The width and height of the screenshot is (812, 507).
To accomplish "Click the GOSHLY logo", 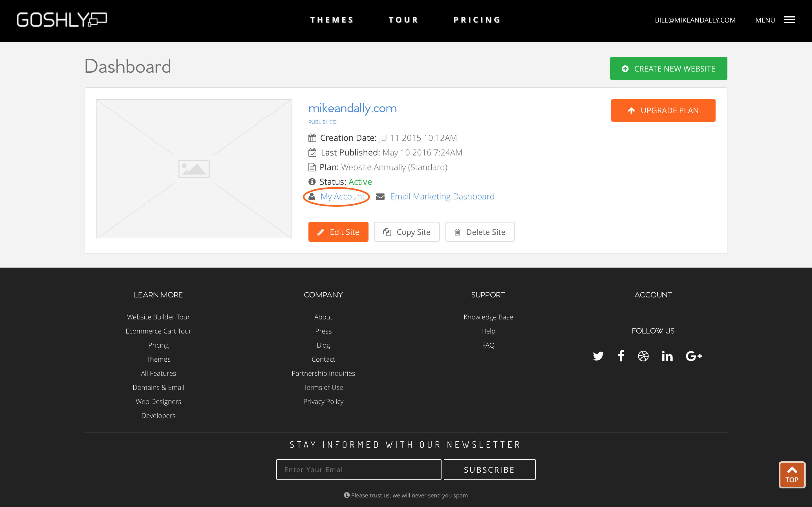I will click(62, 20).
